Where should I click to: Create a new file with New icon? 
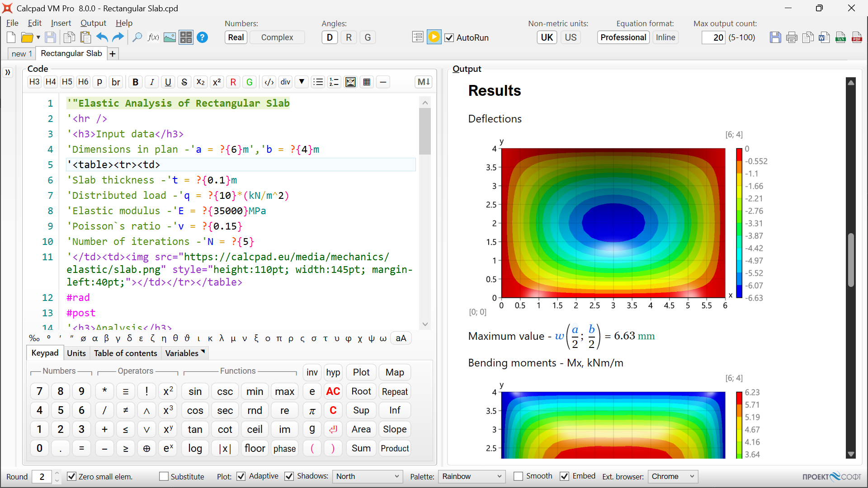[x=11, y=38]
